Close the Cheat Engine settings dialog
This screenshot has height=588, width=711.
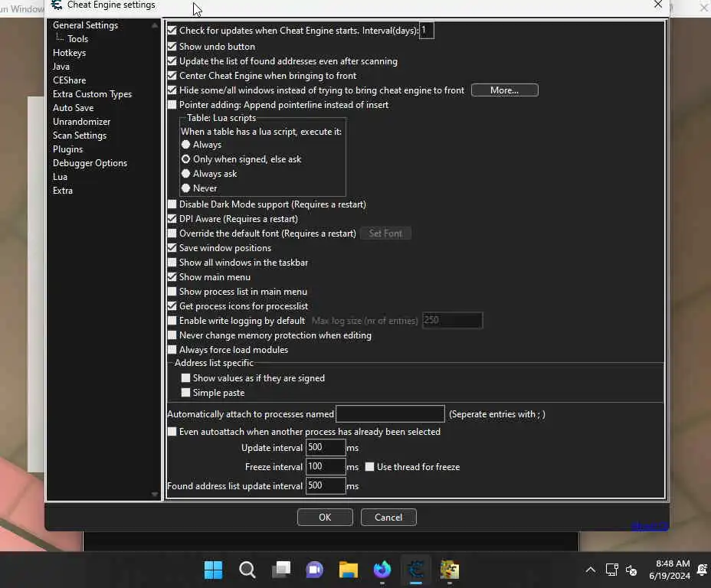coord(658,5)
